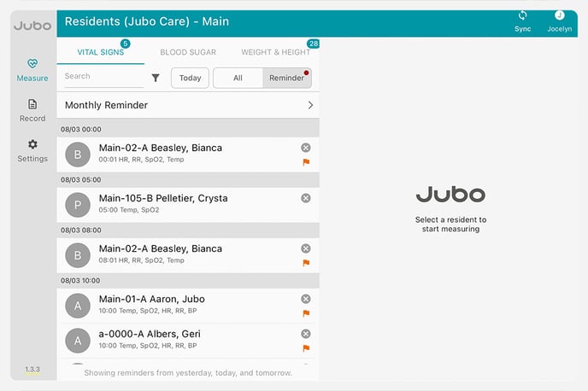Screen dimensions: 588x391
Task: Click orange flag on Albers, Geri row
Action: (306, 347)
